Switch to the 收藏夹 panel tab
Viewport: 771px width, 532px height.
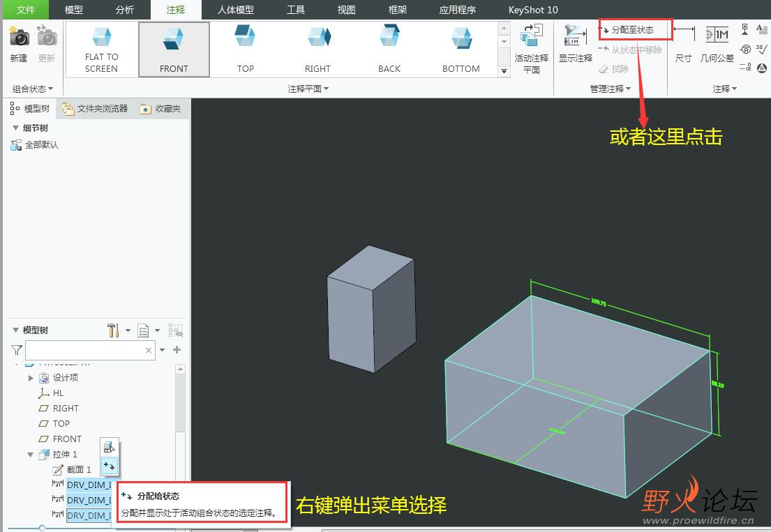tap(160, 109)
